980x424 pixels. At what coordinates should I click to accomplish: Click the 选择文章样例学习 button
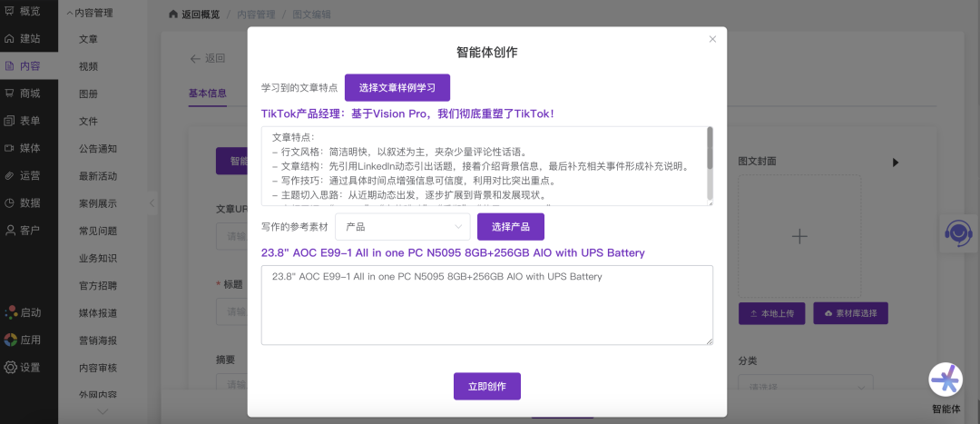click(397, 88)
